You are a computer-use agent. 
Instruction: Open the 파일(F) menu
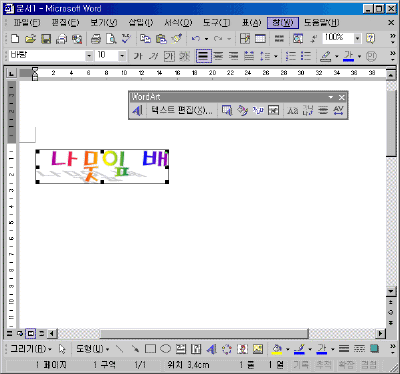coord(27,23)
